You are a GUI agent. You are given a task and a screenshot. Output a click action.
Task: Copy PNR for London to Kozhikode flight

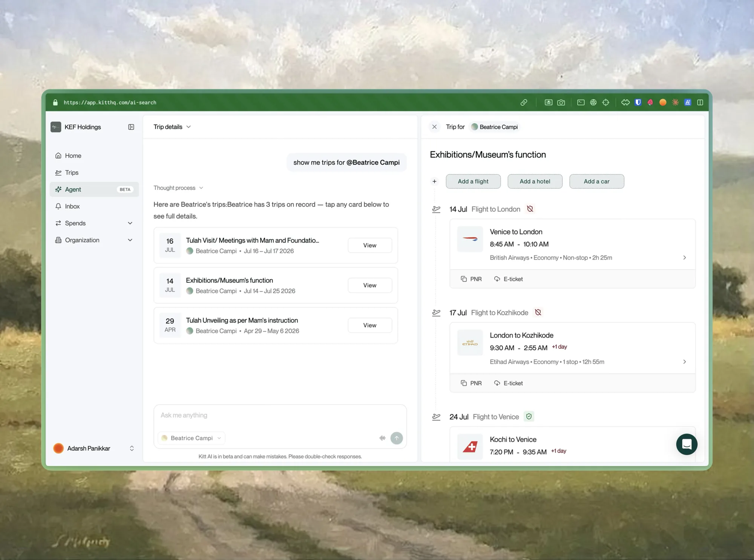[x=471, y=383]
